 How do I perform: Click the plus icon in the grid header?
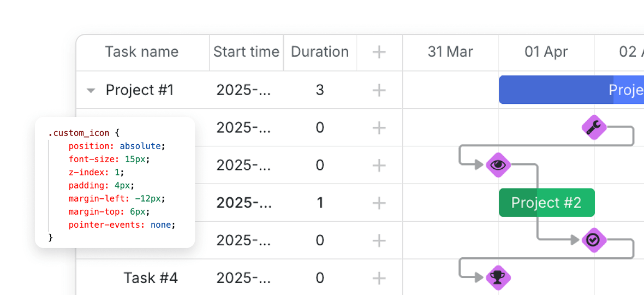tap(379, 52)
